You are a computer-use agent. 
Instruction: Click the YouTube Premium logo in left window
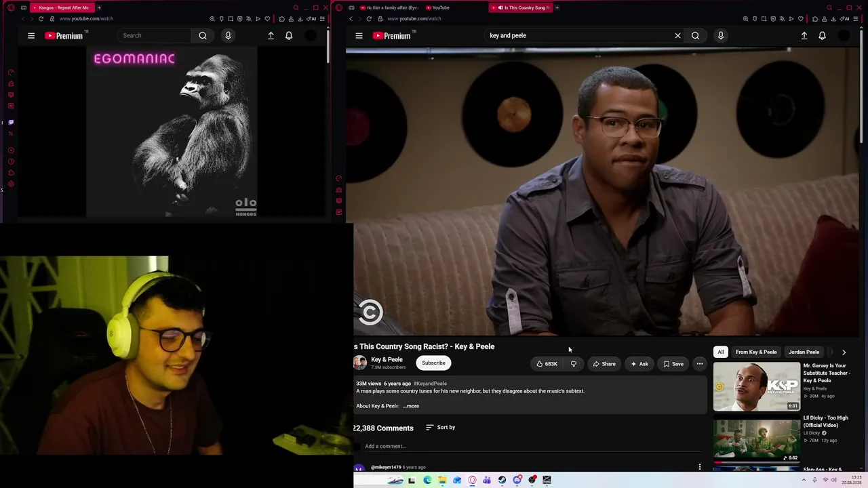click(64, 35)
